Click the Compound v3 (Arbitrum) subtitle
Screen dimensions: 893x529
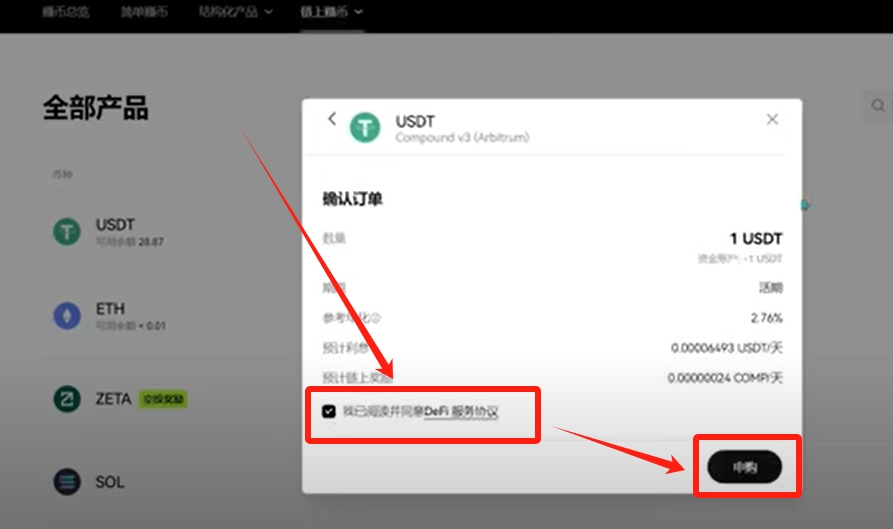462,137
